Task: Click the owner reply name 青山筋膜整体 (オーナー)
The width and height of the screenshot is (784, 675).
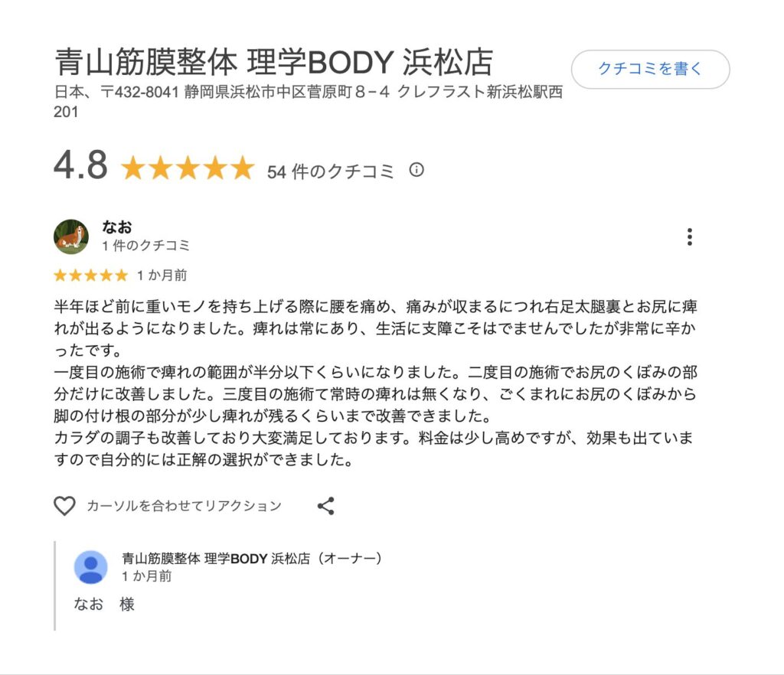Action: tap(253, 558)
